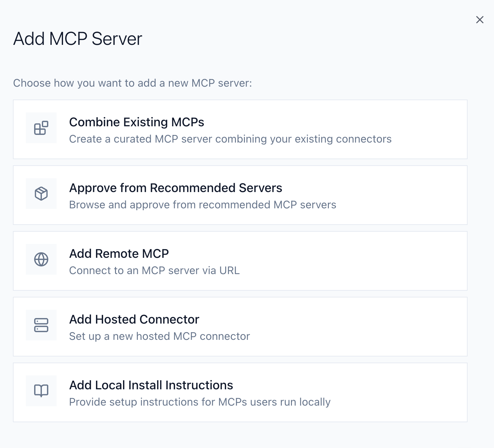Click the Local Install Instructions book icon

pos(41,391)
